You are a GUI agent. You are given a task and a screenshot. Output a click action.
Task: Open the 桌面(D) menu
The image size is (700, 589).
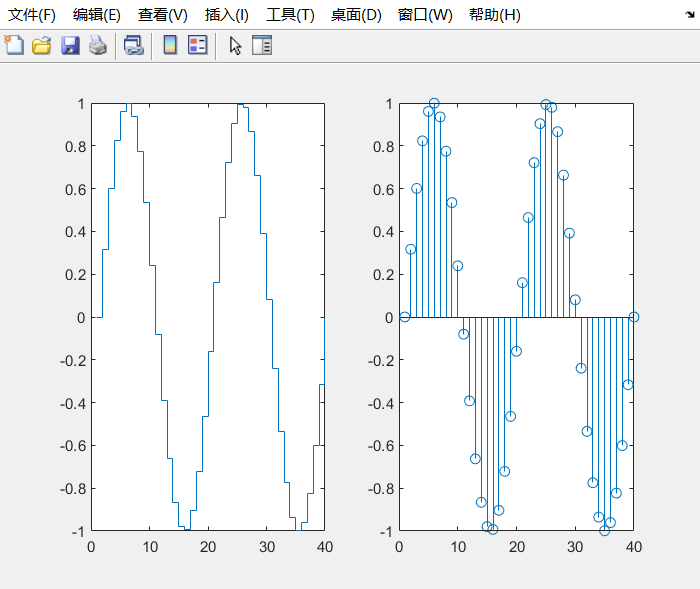pyautogui.click(x=356, y=15)
